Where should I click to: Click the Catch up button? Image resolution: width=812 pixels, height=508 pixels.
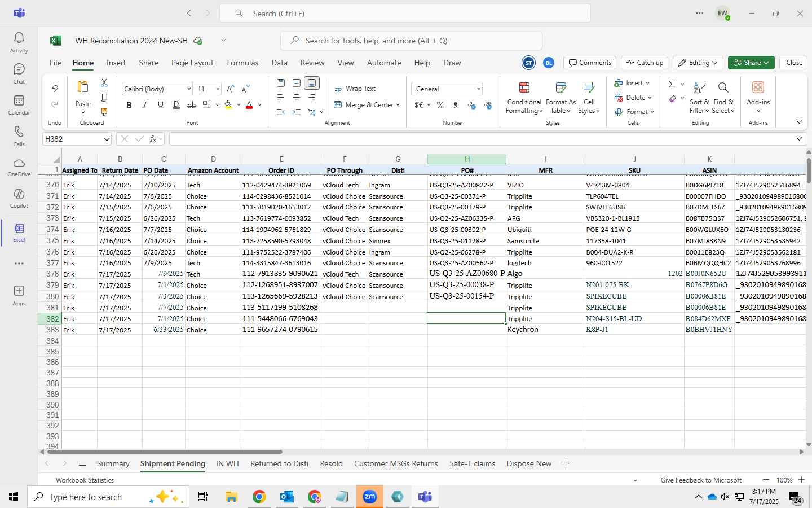coord(645,63)
